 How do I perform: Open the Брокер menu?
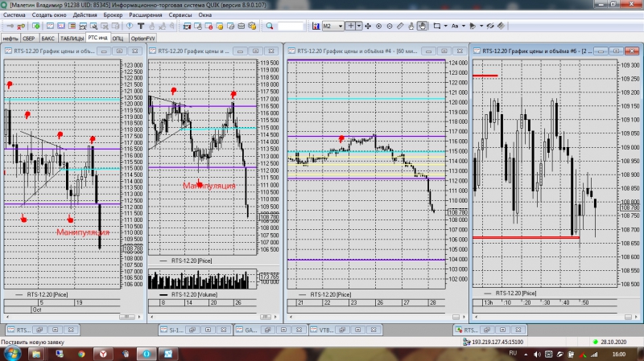114,15
